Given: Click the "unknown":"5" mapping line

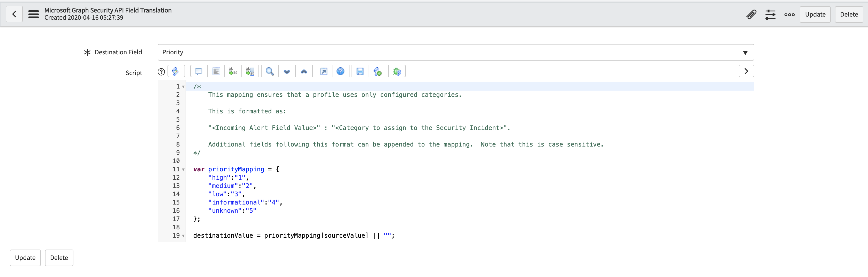Looking at the screenshot, I should pyautogui.click(x=232, y=210).
